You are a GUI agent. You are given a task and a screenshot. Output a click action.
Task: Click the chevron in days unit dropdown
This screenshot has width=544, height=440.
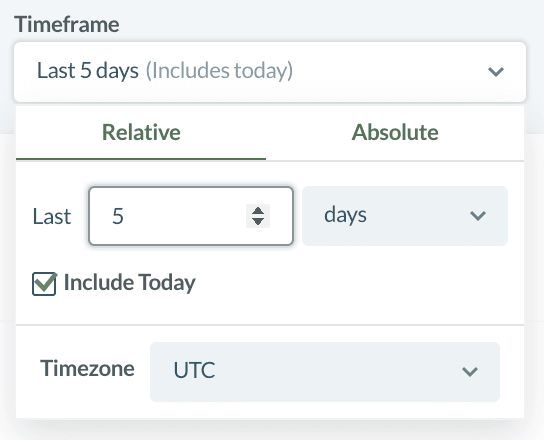[x=478, y=215]
